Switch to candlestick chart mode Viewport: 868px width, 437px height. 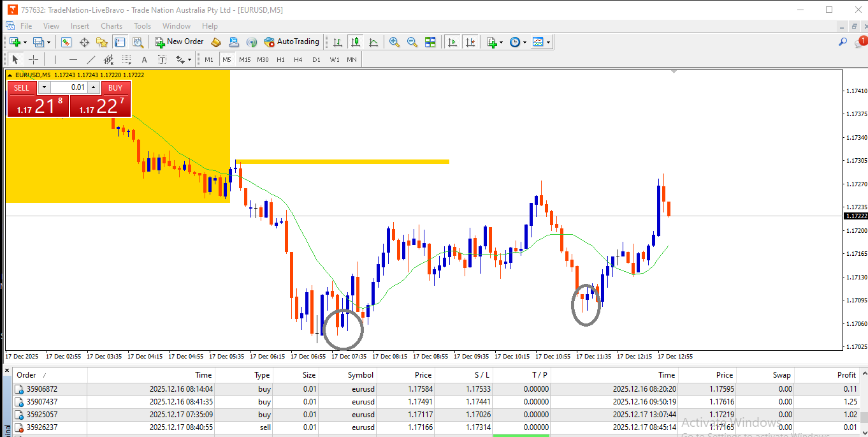click(x=355, y=42)
